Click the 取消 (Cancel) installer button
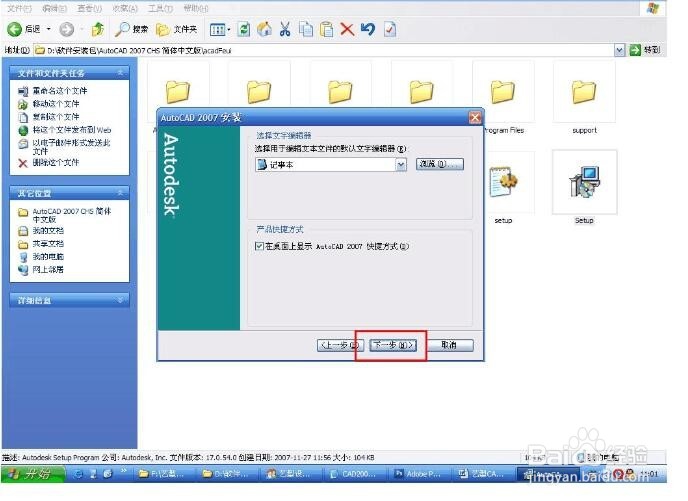The image size is (688, 501). tap(449, 345)
